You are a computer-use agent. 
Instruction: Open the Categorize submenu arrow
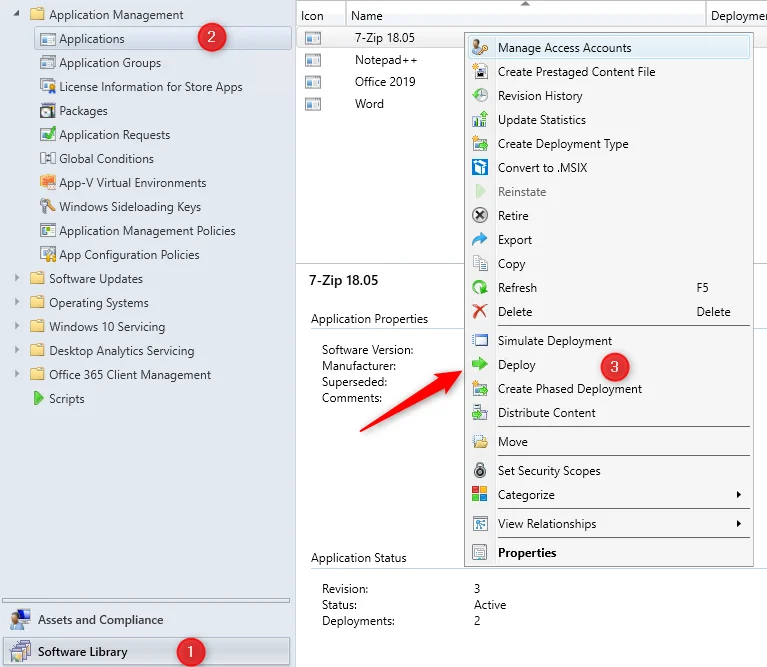tap(739, 494)
